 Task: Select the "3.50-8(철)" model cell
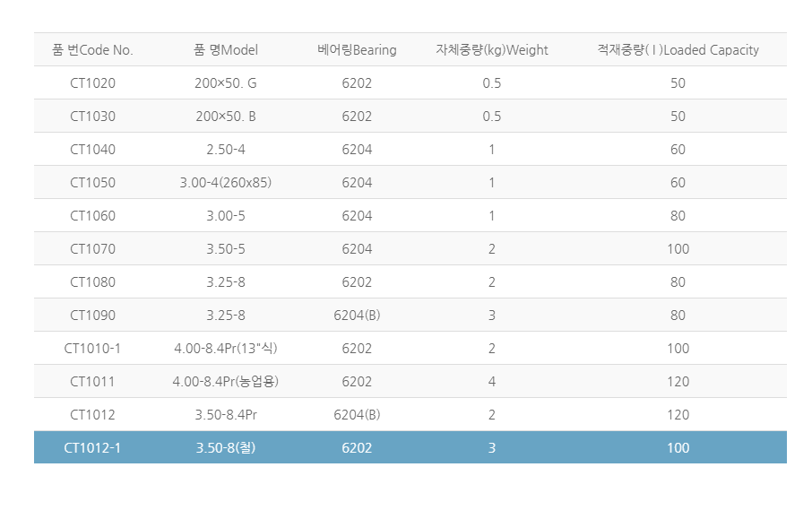click(x=225, y=448)
